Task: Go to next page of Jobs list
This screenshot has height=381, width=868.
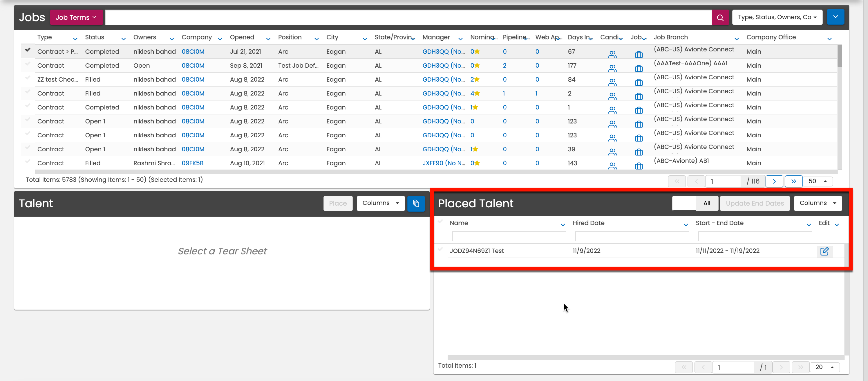Action: coord(774,181)
